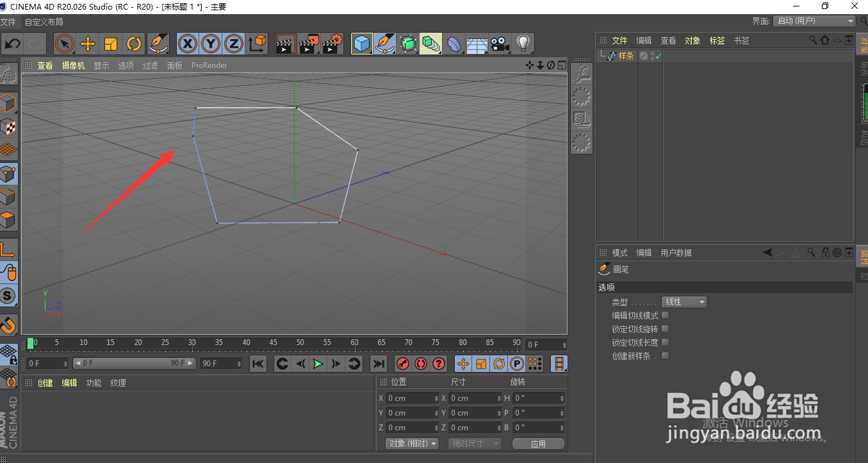868x463 pixels.
Task: Add a Cube primitive object
Action: (362, 44)
